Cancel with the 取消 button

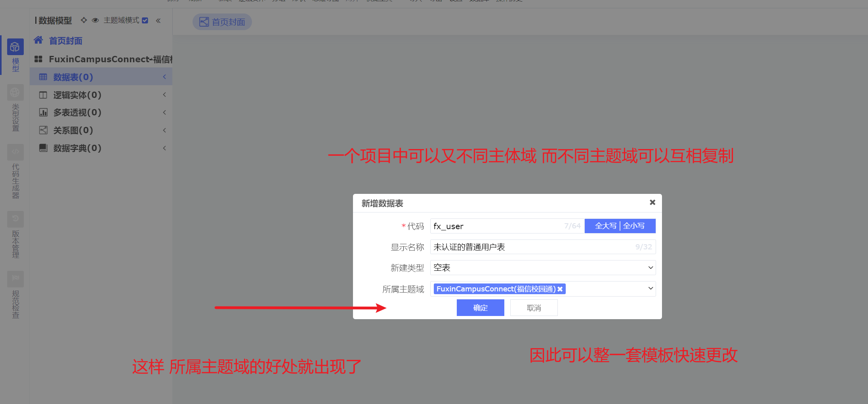click(534, 308)
